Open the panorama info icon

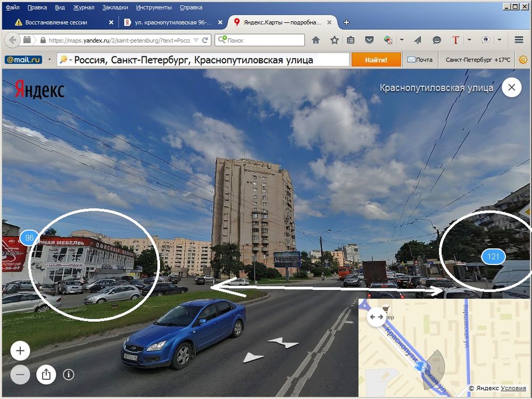(69, 375)
